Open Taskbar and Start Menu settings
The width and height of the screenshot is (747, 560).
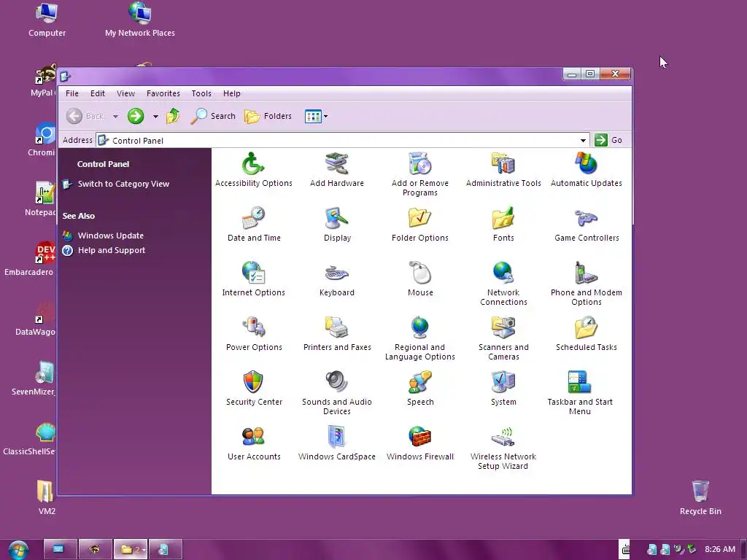[580, 394]
